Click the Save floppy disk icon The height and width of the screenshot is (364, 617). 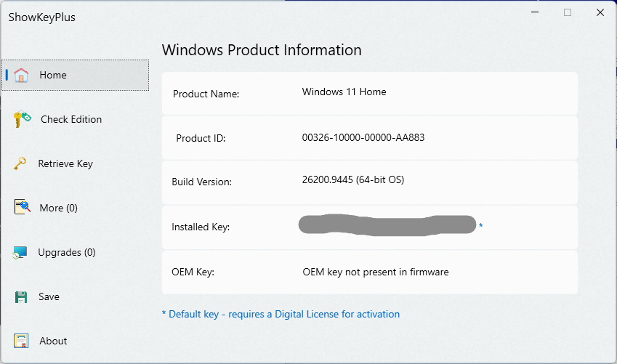21,296
